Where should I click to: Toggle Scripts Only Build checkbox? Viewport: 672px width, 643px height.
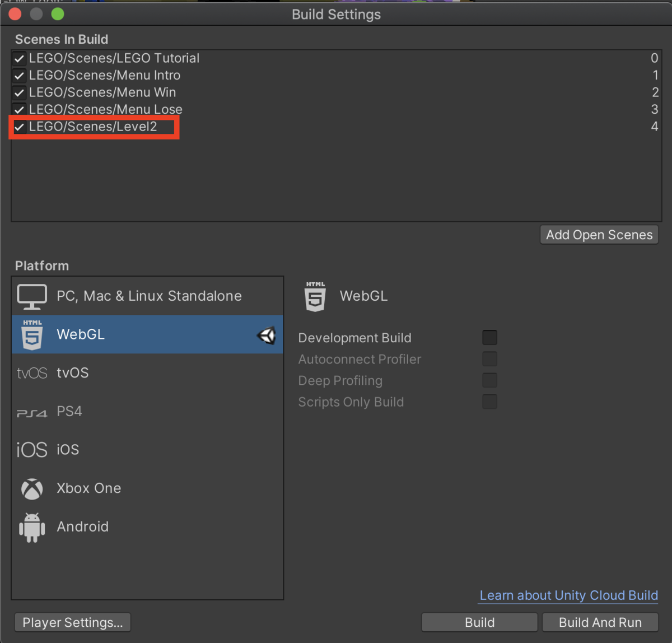point(490,402)
